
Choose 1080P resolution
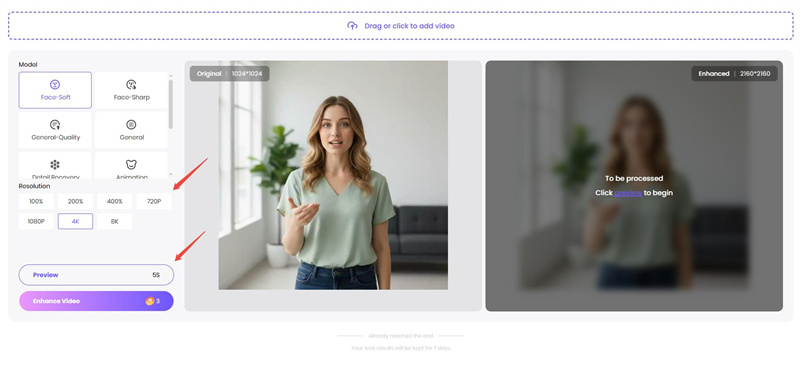(36, 222)
